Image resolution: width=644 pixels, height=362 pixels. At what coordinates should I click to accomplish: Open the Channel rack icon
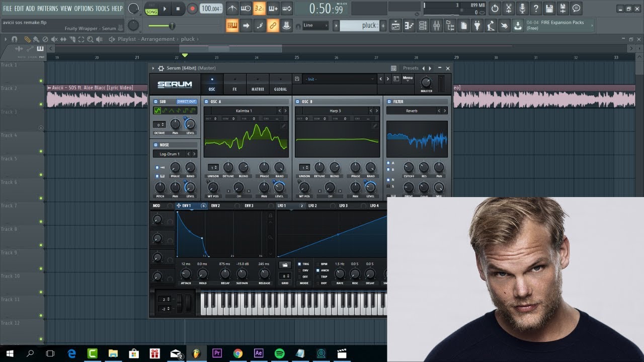coord(423,26)
